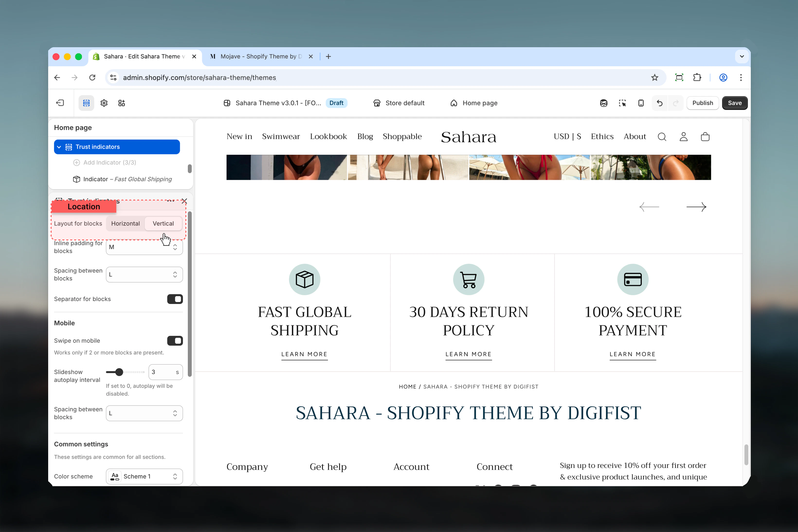Image resolution: width=798 pixels, height=532 pixels.
Task: Click the previous slide left arrow
Action: tap(649, 207)
